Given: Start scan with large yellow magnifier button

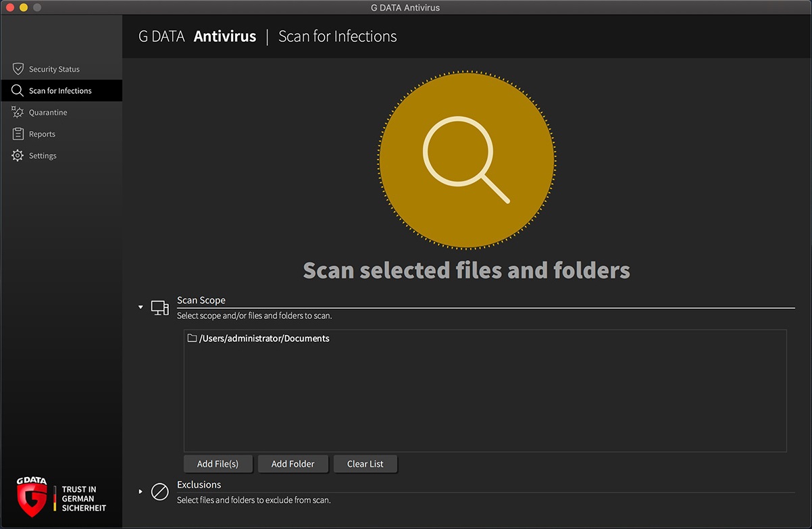Looking at the screenshot, I should tap(466, 160).
